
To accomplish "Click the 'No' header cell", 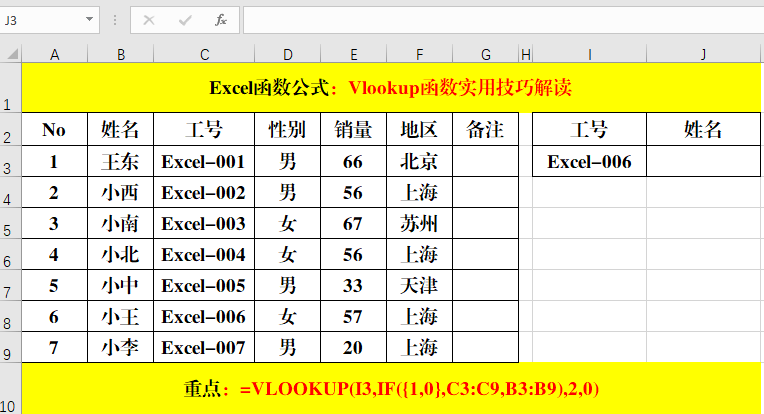I will [x=55, y=130].
